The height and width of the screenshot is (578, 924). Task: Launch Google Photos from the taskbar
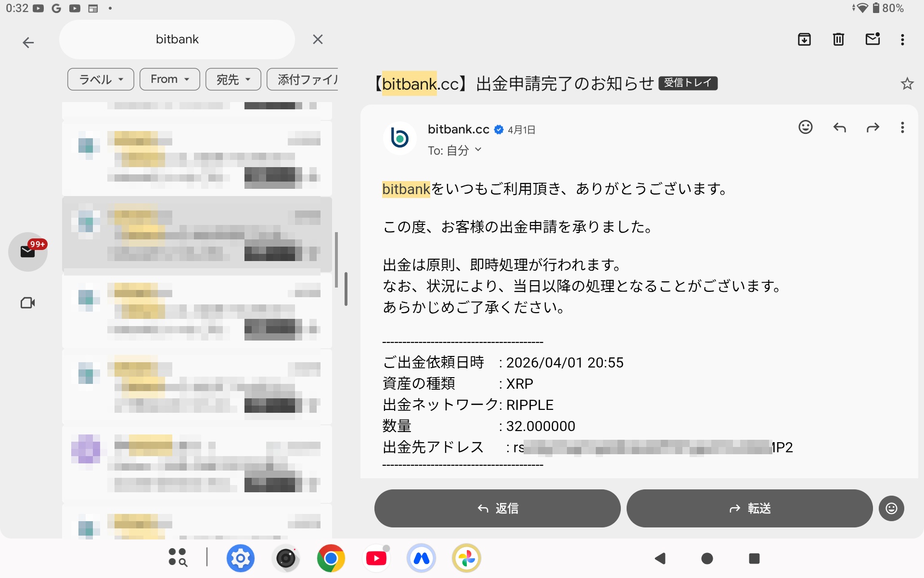pos(466,558)
